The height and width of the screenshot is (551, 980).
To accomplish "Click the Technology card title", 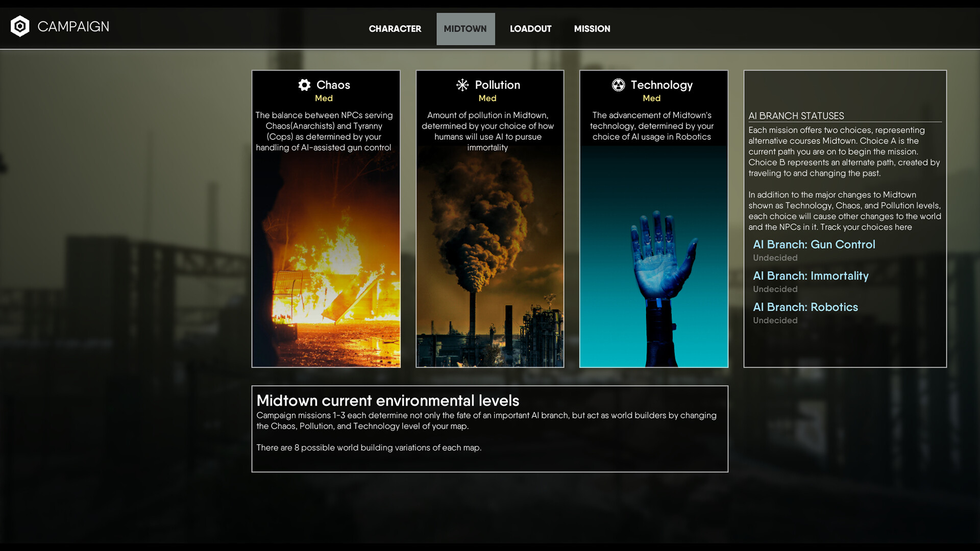I will coord(661,85).
